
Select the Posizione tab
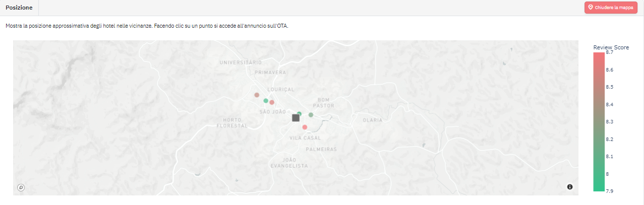[19, 8]
